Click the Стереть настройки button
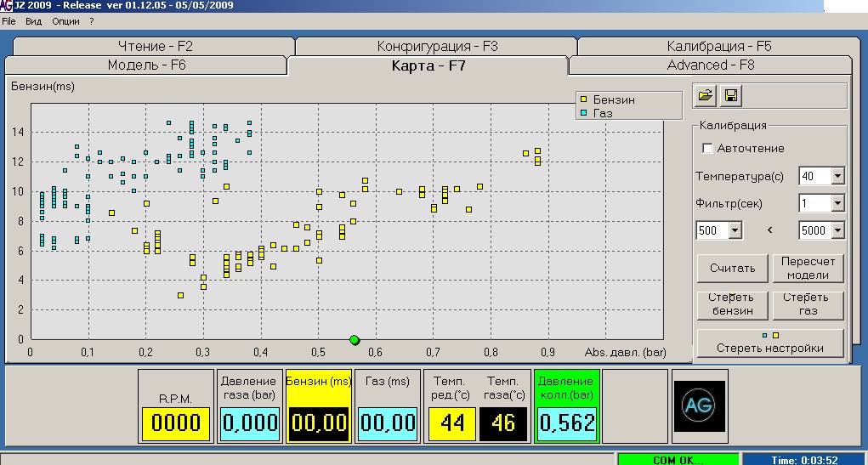 pyautogui.click(x=770, y=343)
